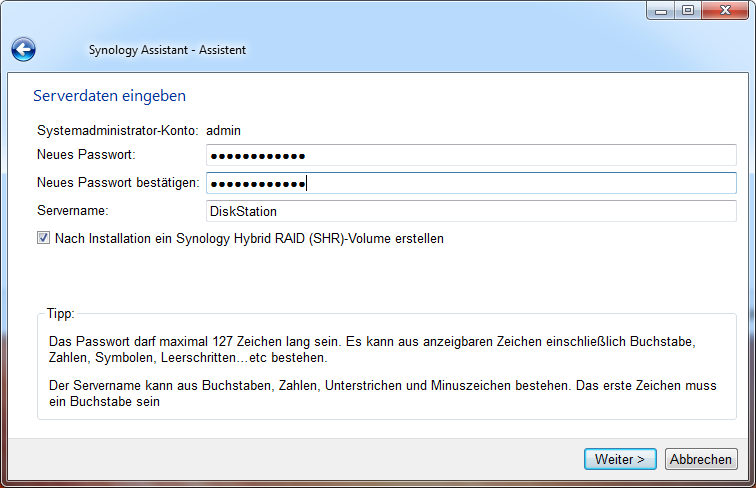Image resolution: width=756 pixels, height=488 pixels.
Task: Proceed with the Weiter button
Action: point(620,459)
